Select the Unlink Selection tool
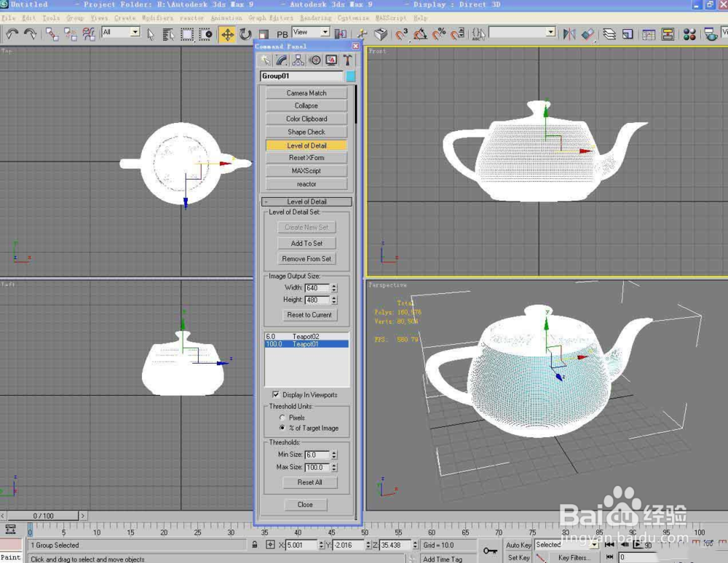Screen dimensions: 728x563 [70, 34]
